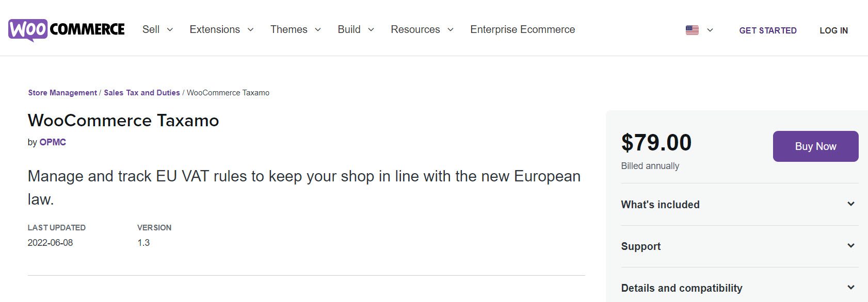The width and height of the screenshot is (868, 302).
Task: Click the chevron beside Build
Action: click(371, 30)
